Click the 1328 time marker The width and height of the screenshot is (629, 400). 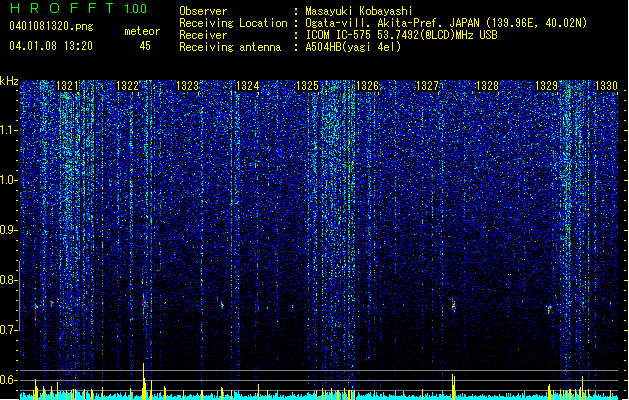tap(487, 86)
